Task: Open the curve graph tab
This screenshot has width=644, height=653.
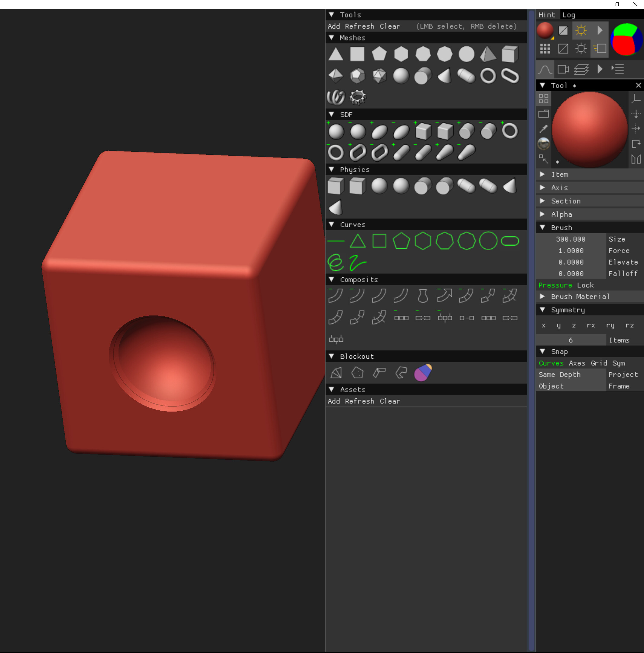Action: pyautogui.click(x=545, y=69)
